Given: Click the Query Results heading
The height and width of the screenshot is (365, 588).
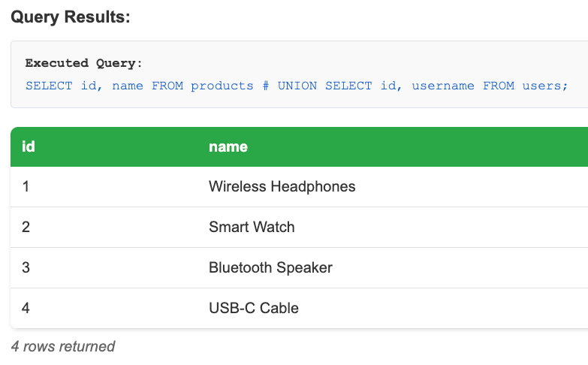Looking at the screenshot, I should (x=71, y=17).
